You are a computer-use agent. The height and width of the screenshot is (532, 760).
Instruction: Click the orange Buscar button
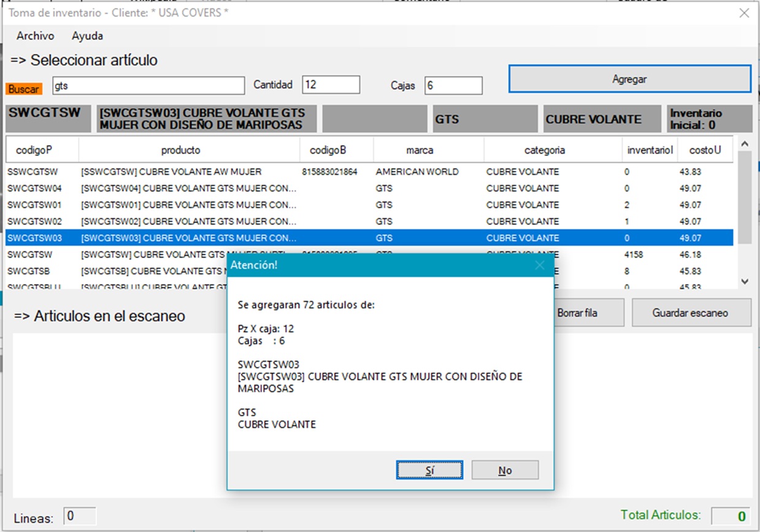pyautogui.click(x=24, y=89)
